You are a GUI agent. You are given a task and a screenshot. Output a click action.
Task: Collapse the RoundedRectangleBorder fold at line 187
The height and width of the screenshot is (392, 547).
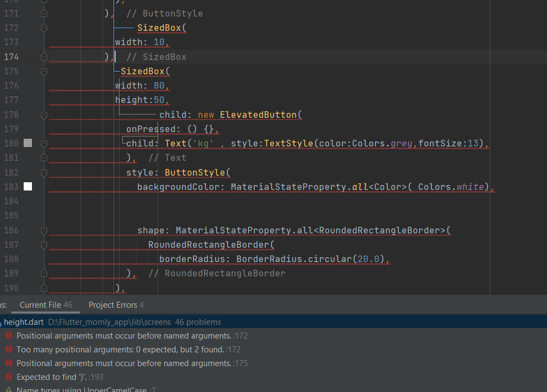tap(44, 245)
